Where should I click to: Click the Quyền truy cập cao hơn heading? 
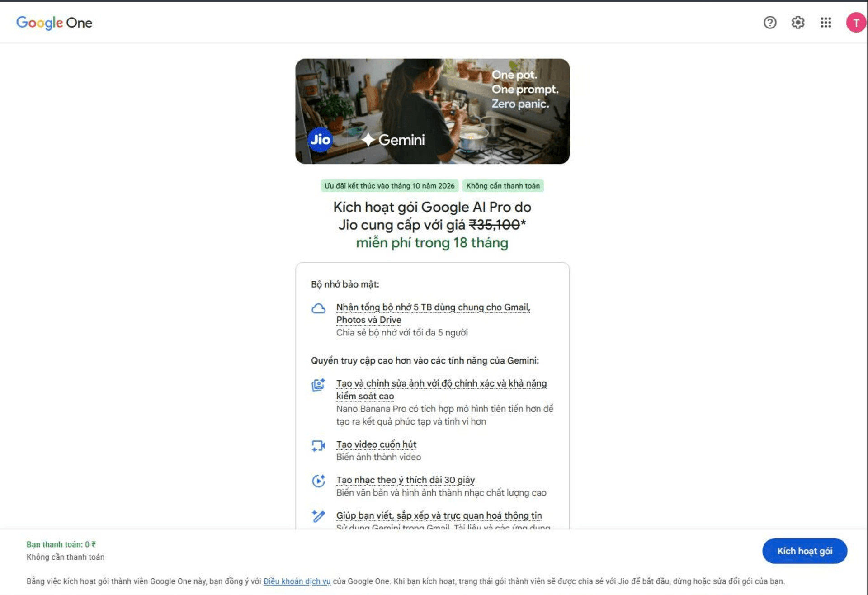[x=425, y=361]
